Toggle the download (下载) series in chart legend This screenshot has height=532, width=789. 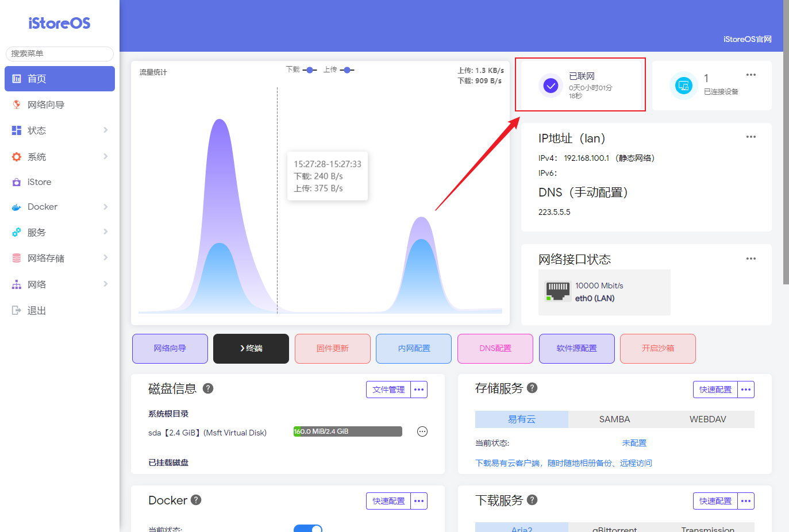pos(302,70)
